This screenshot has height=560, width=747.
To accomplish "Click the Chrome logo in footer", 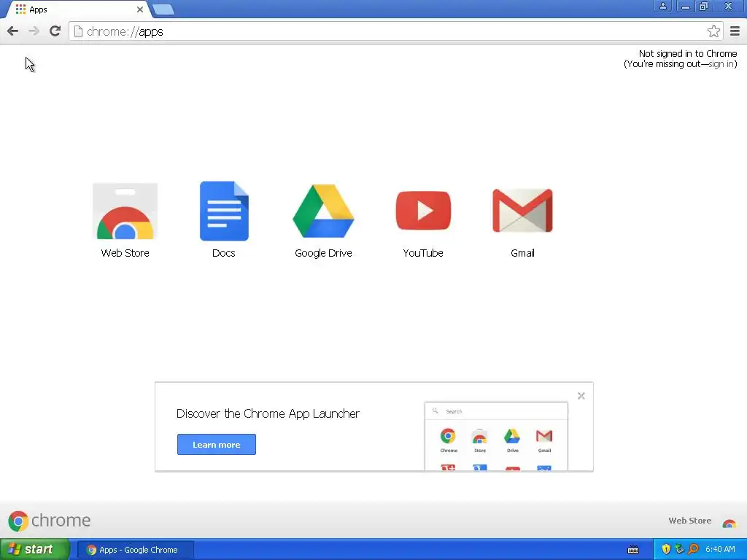I will 49,521.
